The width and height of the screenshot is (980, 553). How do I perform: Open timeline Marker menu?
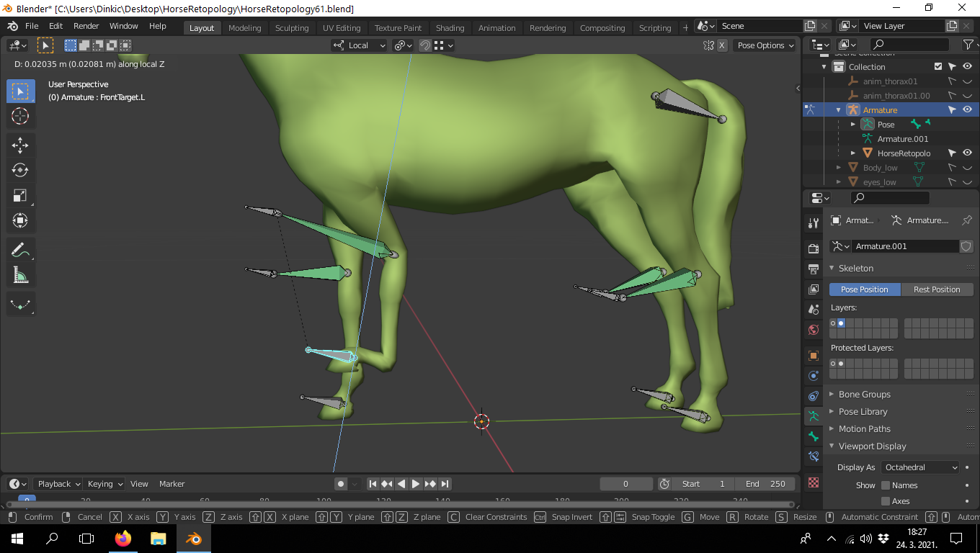[x=171, y=484]
